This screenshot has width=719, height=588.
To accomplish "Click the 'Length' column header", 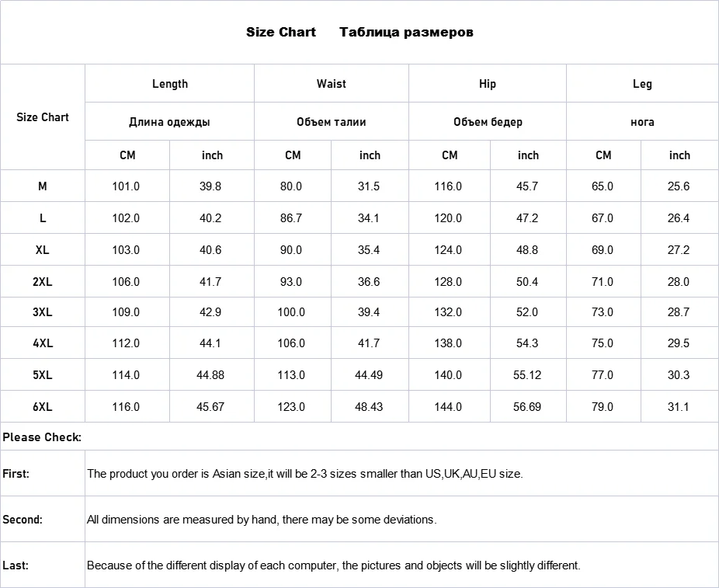I will click(169, 84).
